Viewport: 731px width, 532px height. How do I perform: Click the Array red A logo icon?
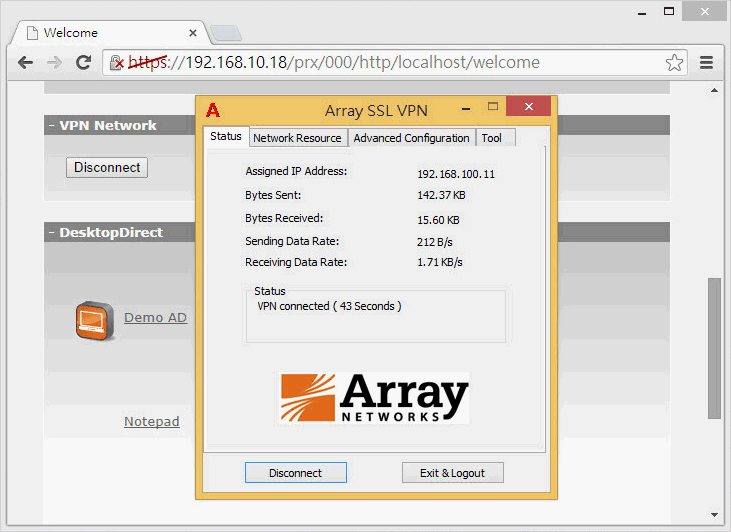point(213,111)
